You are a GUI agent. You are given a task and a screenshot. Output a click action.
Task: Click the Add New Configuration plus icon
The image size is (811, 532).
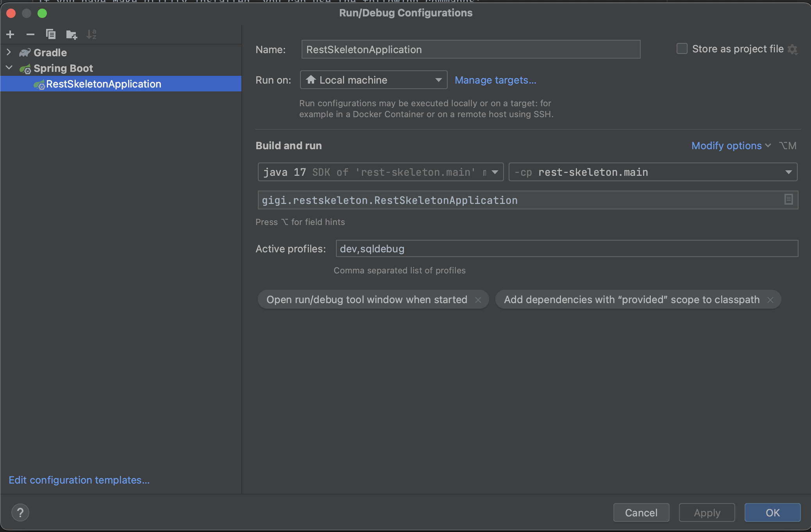pos(11,35)
